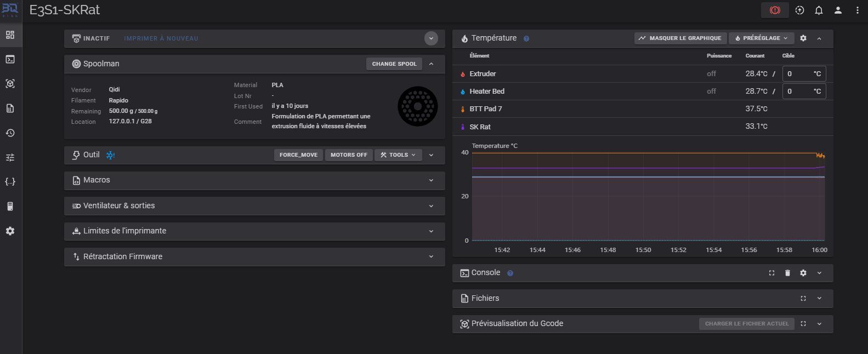This screenshot has width=868, height=354.
Task: Click Extruder target temperature field
Action: coord(804,74)
